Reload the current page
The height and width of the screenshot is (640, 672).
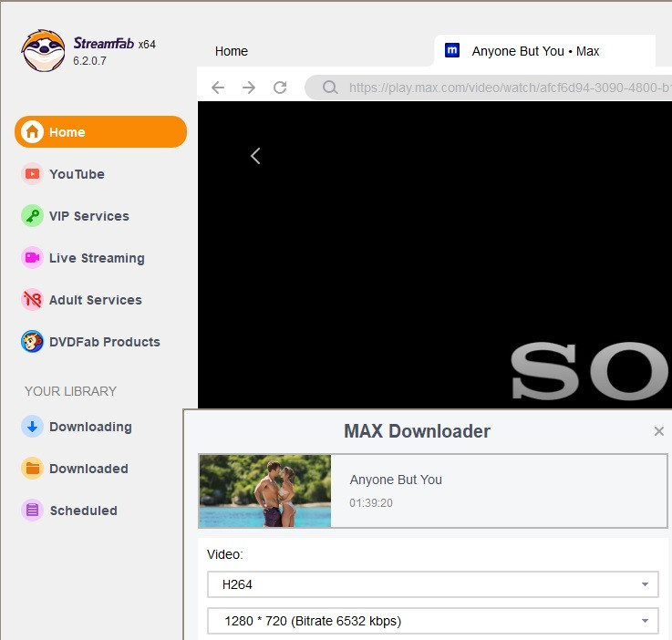click(280, 88)
